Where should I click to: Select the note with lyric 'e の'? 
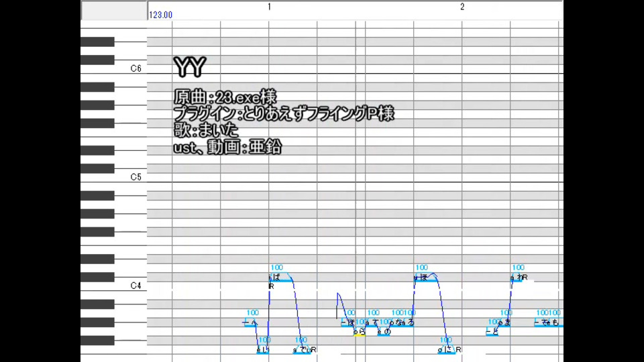384,333
